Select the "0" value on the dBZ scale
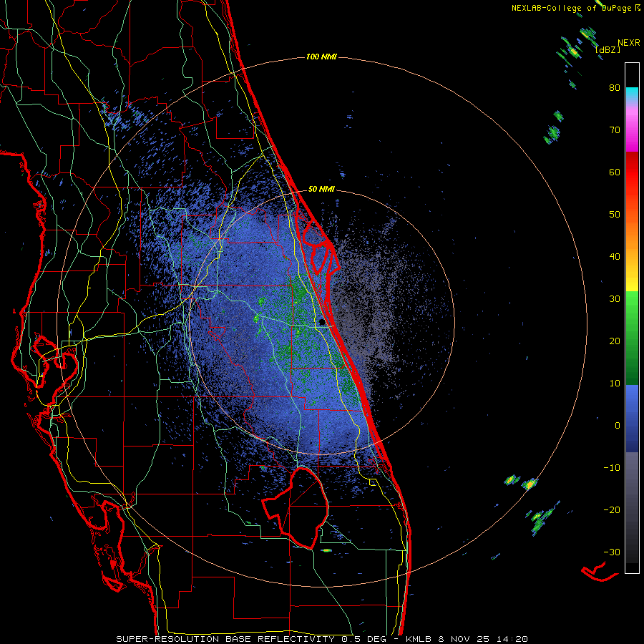The image size is (644, 644). coord(618,426)
